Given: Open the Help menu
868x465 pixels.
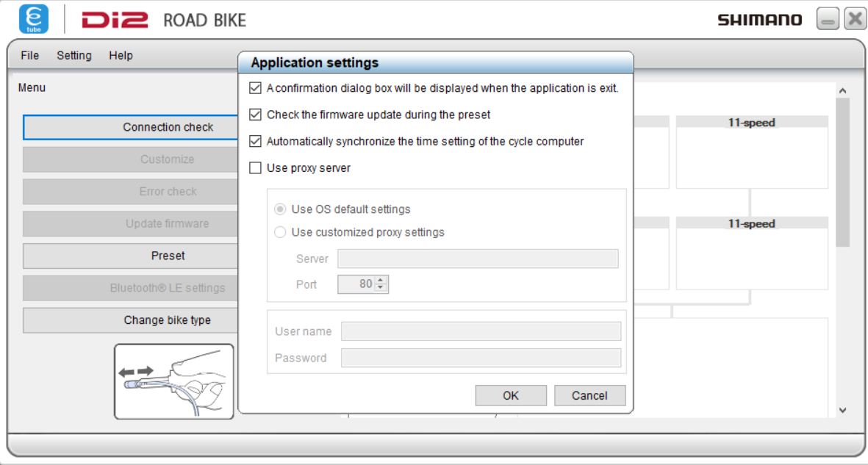Looking at the screenshot, I should click(121, 56).
